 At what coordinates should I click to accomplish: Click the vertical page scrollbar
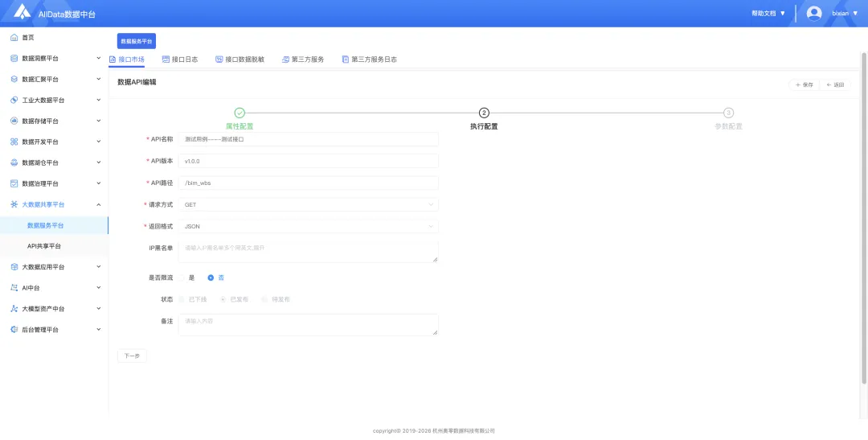pyautogui.click(x=864, y=217)
